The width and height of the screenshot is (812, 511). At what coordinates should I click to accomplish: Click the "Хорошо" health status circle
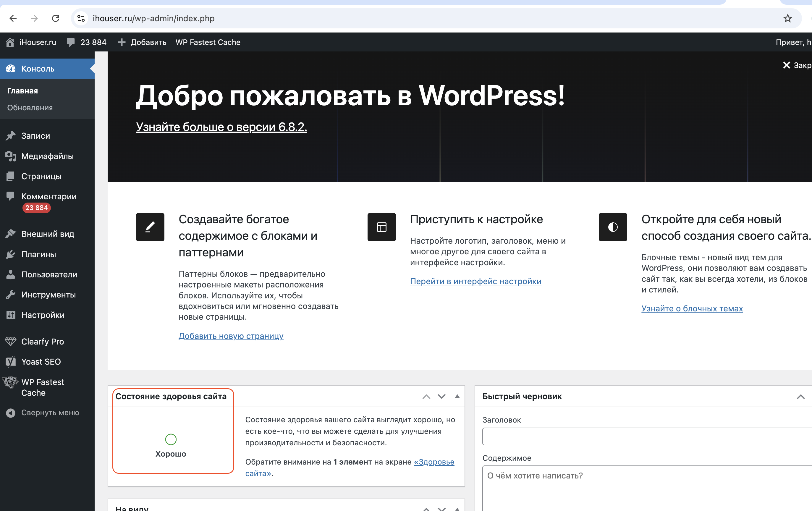(171, 439)
